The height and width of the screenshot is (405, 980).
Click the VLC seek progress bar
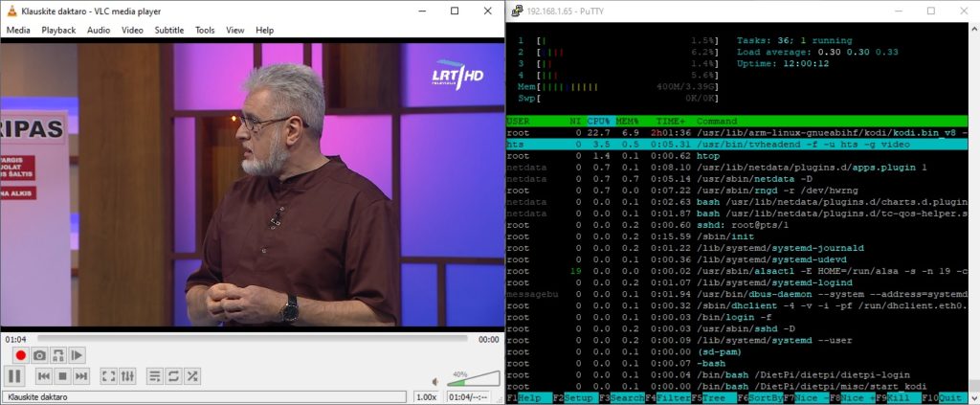point(252,339)
